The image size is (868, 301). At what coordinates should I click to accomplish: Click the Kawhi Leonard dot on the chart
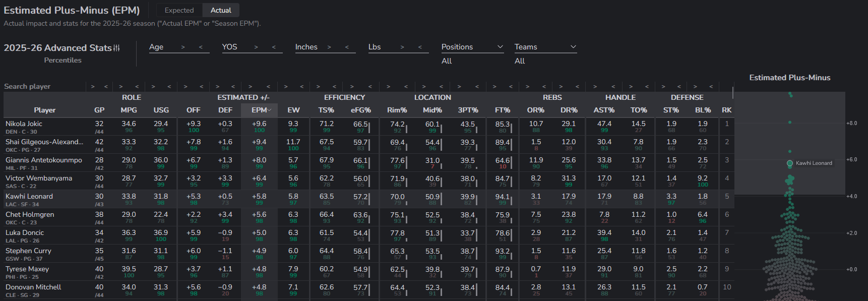coord(790,163)
